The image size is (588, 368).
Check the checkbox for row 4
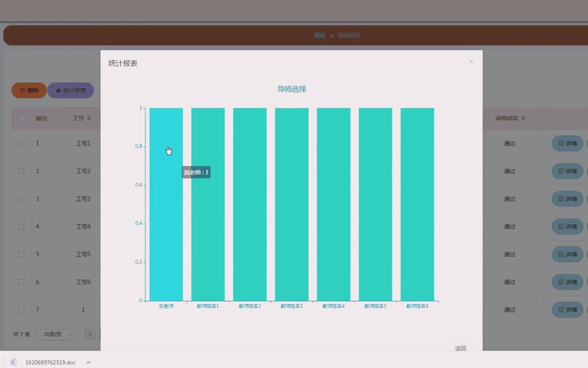click(21, 227)
